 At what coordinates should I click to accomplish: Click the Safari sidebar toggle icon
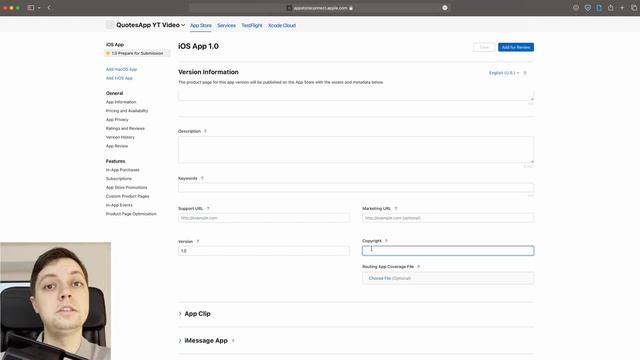click(x=31, y=7)
